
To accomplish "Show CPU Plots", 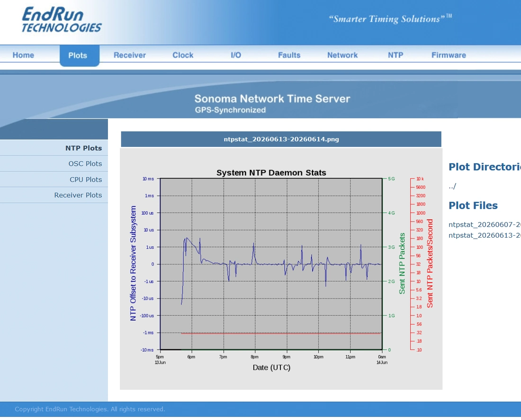I will pos(86,179).
